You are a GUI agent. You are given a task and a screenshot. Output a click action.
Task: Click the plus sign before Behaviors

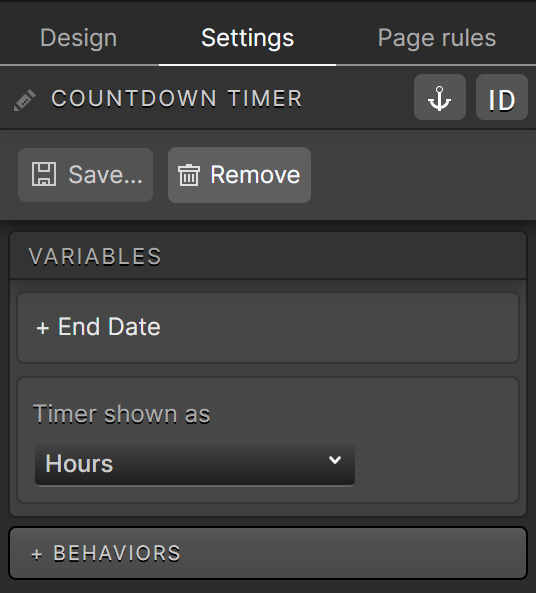coord(37,554)
